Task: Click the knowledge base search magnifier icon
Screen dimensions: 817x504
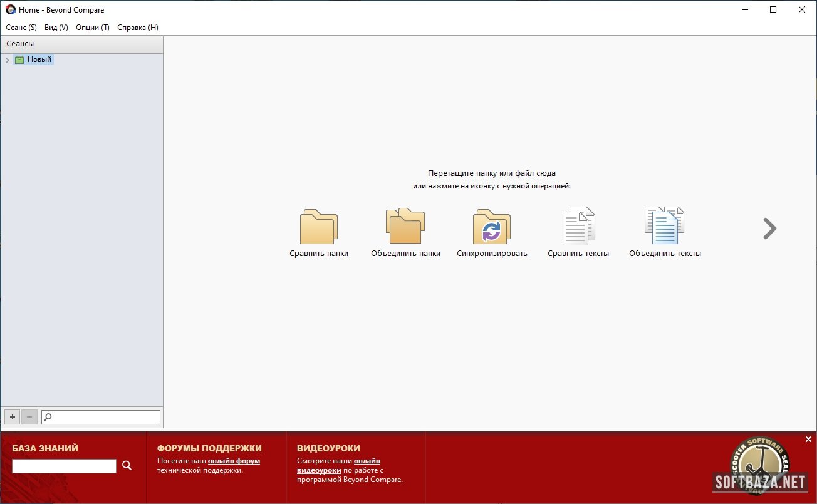Action: point(127,465)
